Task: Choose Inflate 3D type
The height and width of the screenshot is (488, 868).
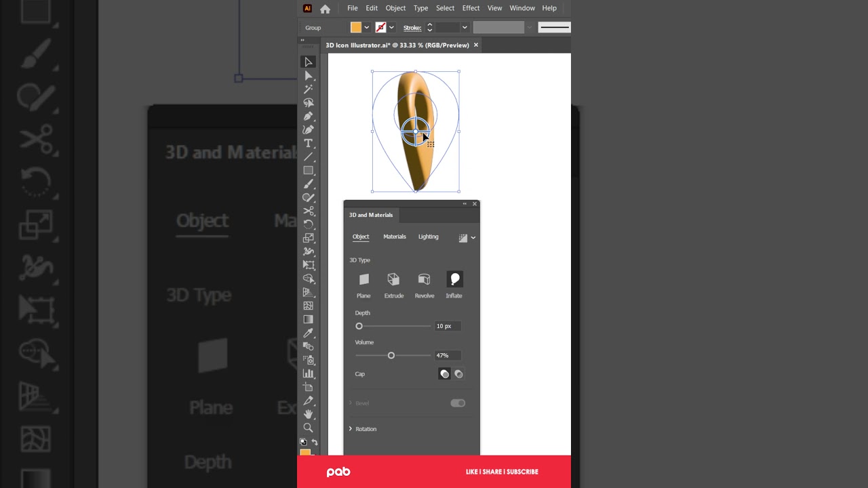Action: pos(454,279)
